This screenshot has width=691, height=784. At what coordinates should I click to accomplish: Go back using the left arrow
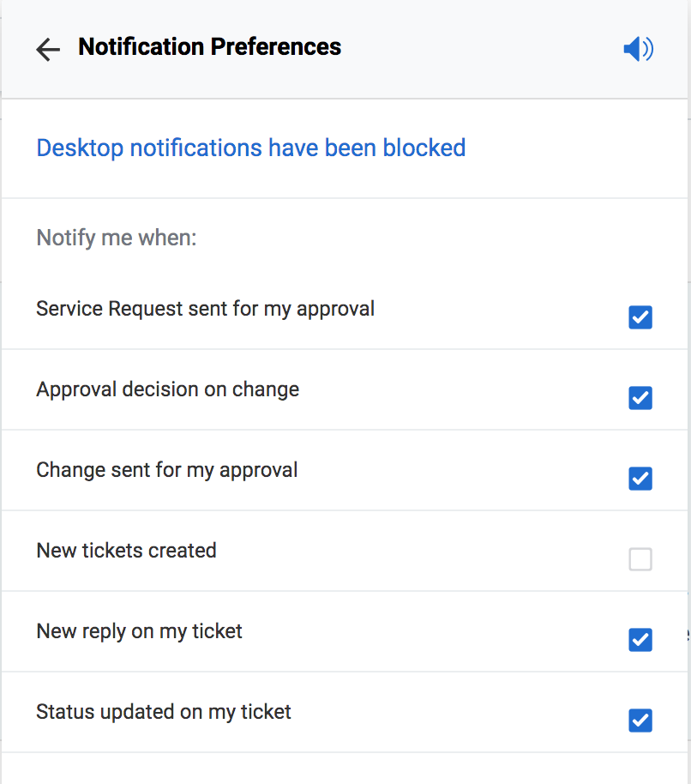[x=48, y=50]
